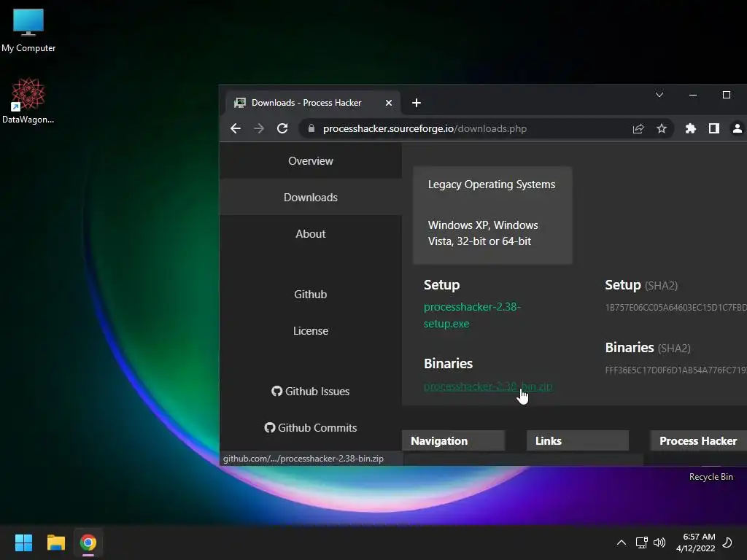
Task: Select the Downloads - Process Hacker tab
Action: click(x=314, y=103)
